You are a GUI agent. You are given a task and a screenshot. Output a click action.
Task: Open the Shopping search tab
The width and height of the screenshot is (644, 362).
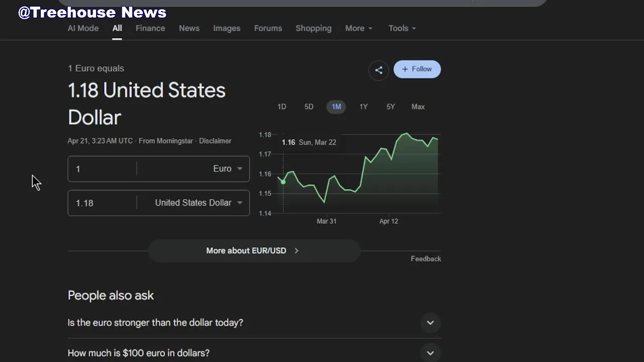(x=313, y=28)
